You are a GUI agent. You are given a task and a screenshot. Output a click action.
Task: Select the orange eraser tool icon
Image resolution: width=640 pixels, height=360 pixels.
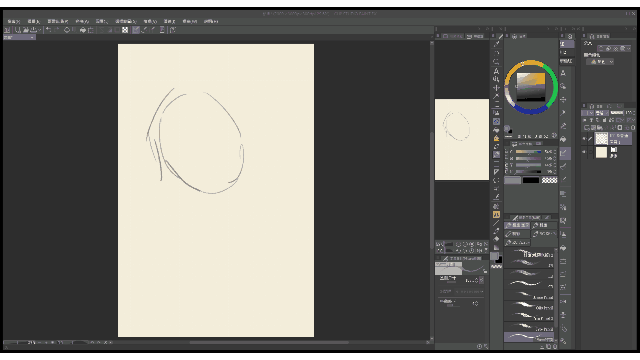coord(496,138)
